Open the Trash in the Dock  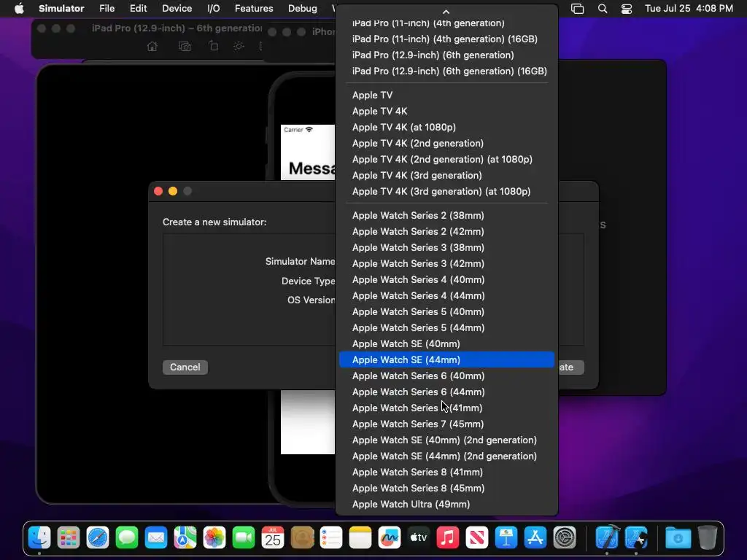[708, 538]
